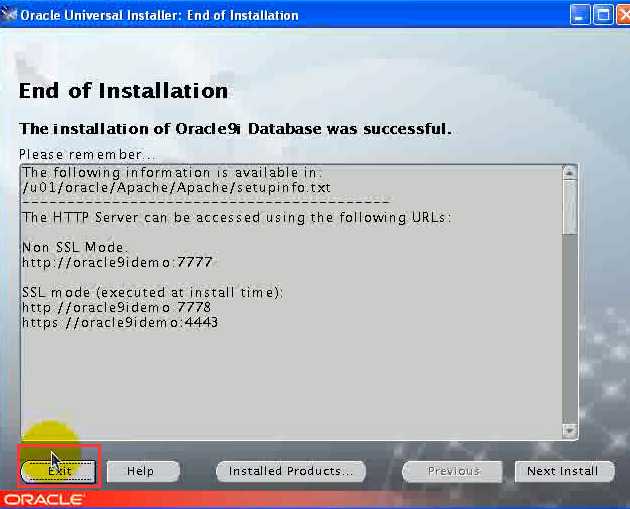Click scroll down arrow of info box
Viewport: 630px width, 509px height.
pos(569,431)
